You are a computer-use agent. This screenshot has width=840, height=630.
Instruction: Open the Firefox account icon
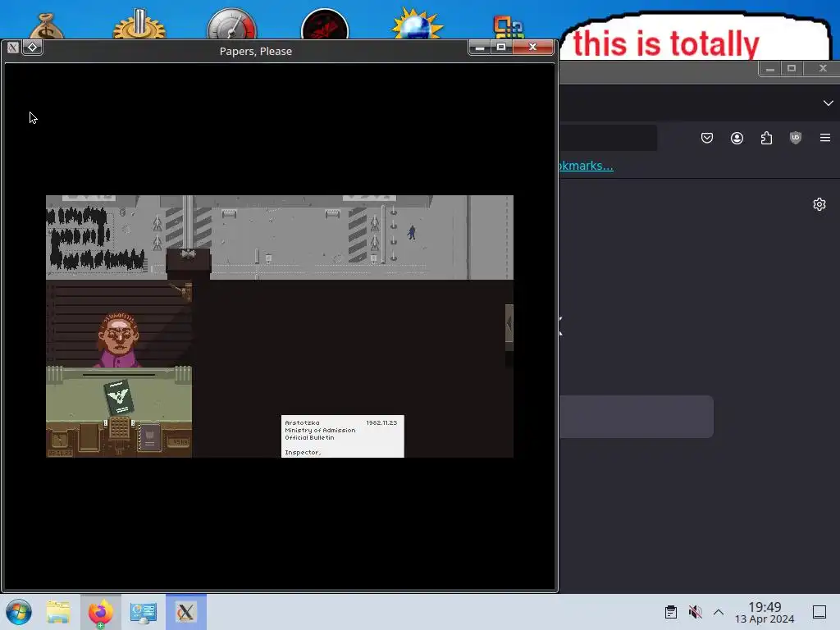coord(737,138)
